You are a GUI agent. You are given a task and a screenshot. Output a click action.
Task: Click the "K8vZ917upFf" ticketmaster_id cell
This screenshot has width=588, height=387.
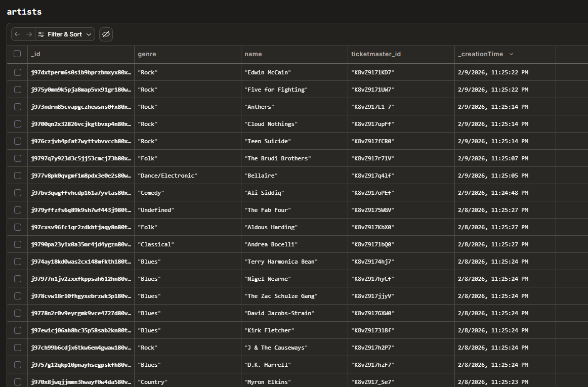pyautogui.click(x=401, y=124)
